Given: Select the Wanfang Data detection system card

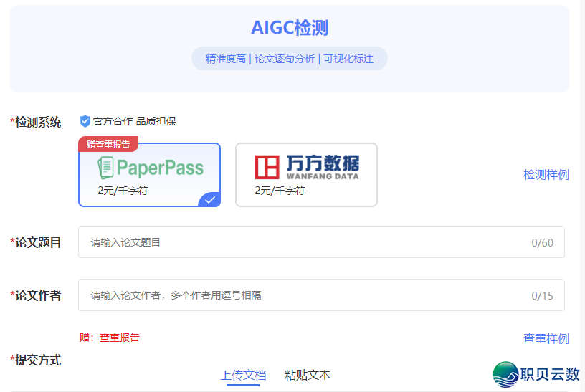Looking at the screenshot, I should click(306, 175).
